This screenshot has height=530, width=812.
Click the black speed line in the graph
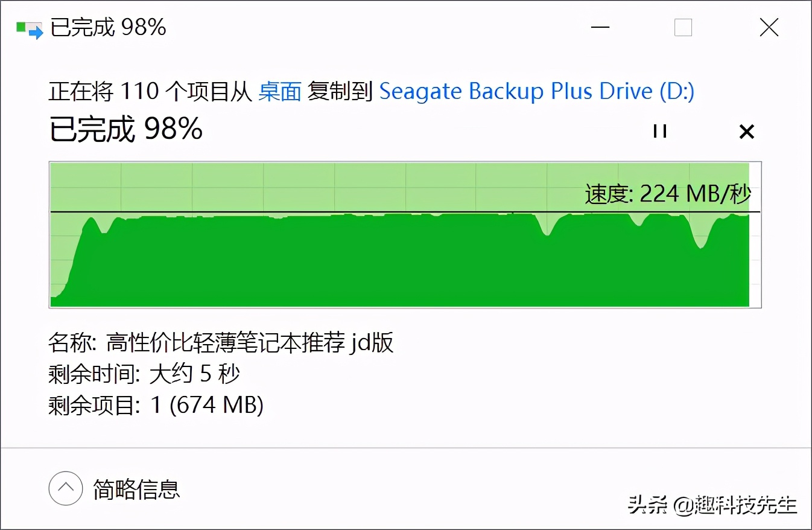tap(302, 212)
